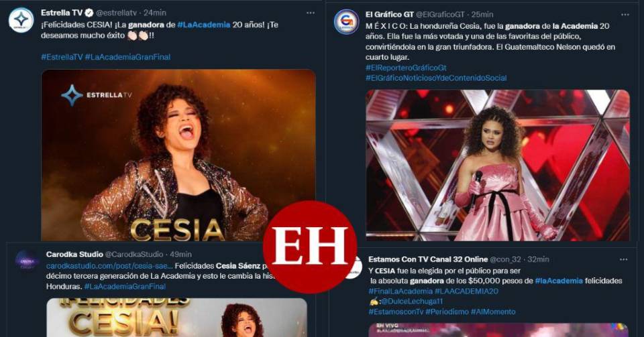This screenshot has height=337, width=644.
Task: Click the Estrella TV verified badge
Action: click(89, 13)
